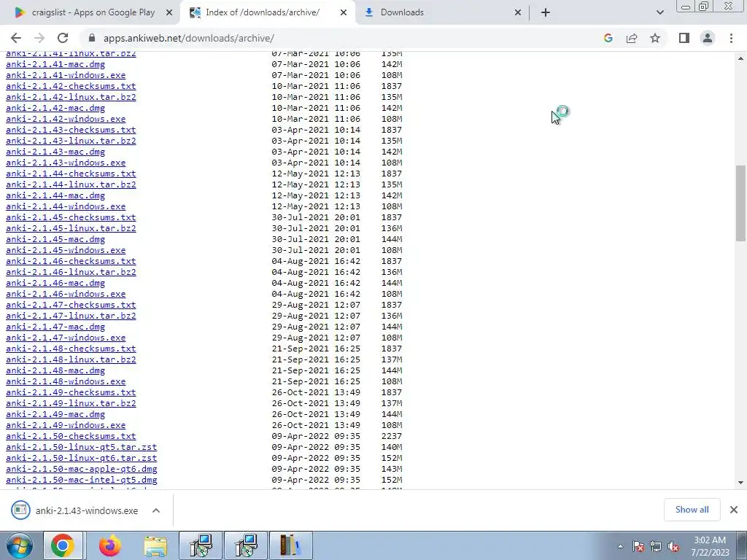Switch to craigslist Google Play tab
The image size is (747, 560).
[93, 12]
